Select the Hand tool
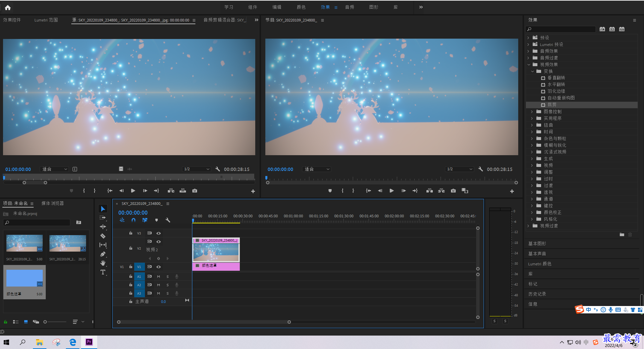The width and height of the screenshot is (644, 349). [103, 263]
